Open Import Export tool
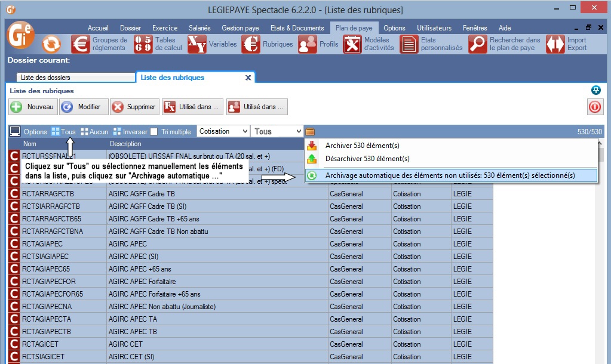Screen dimensions: 611x364 [555, 44]
